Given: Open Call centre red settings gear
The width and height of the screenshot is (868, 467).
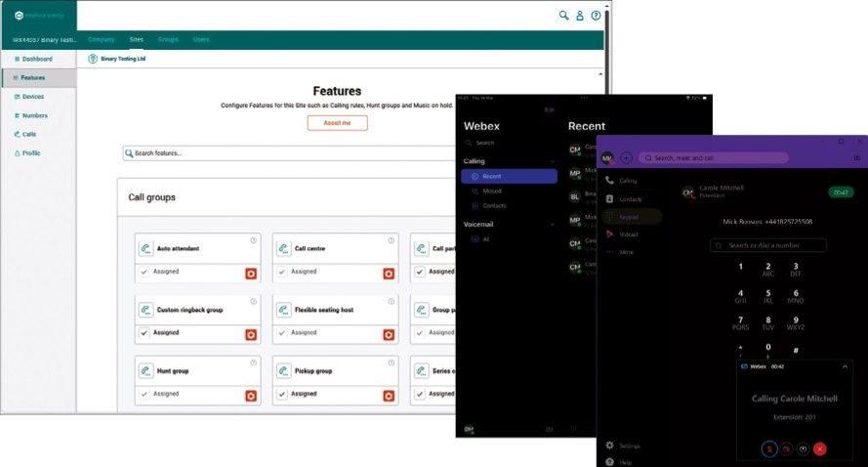Looking at the screenshot, I should tap(389, 274).
